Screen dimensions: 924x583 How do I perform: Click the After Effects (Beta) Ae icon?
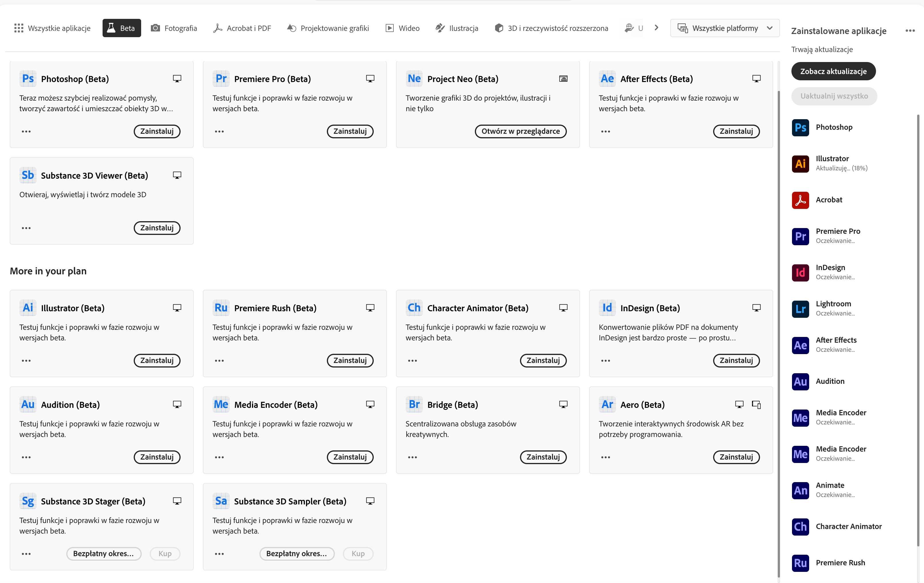pos(607,79)
